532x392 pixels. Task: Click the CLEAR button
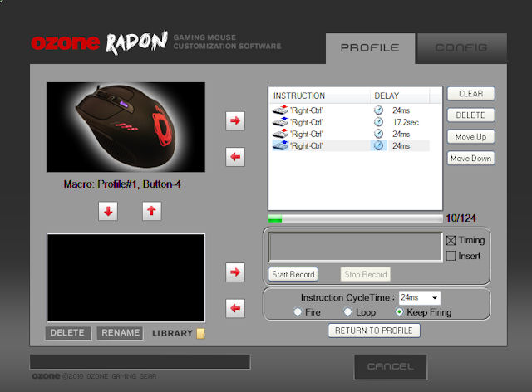[471, 94]
